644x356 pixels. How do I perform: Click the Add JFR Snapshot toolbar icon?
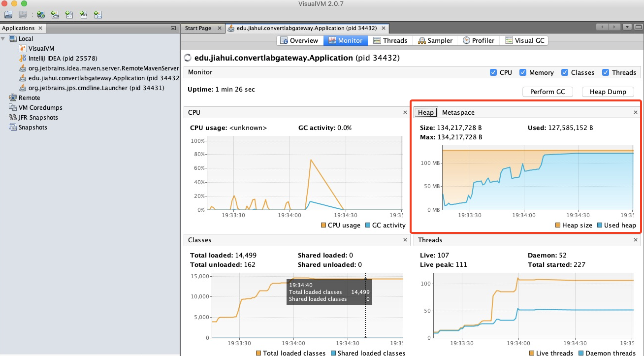(x=84, y=15)
